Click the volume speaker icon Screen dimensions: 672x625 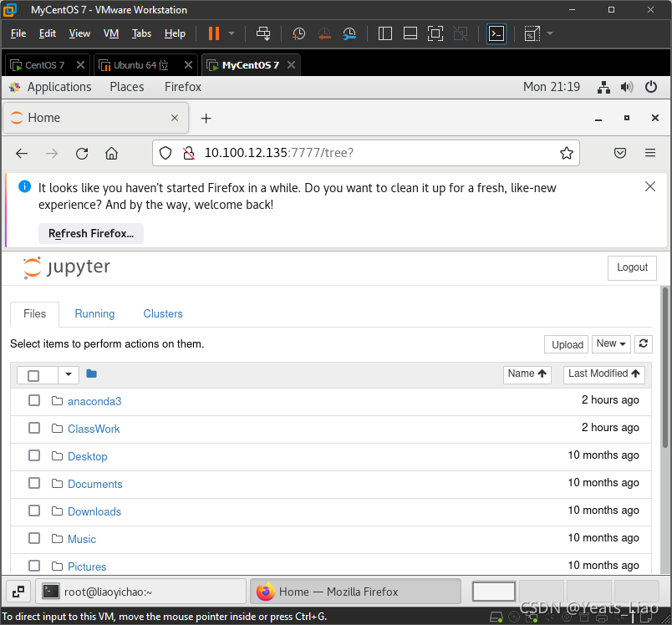pos(627,88)
